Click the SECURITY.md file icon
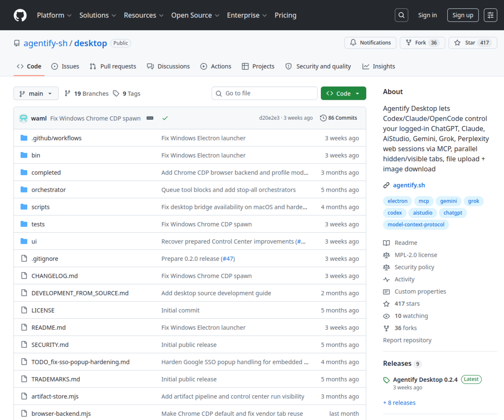 [24, 344]
